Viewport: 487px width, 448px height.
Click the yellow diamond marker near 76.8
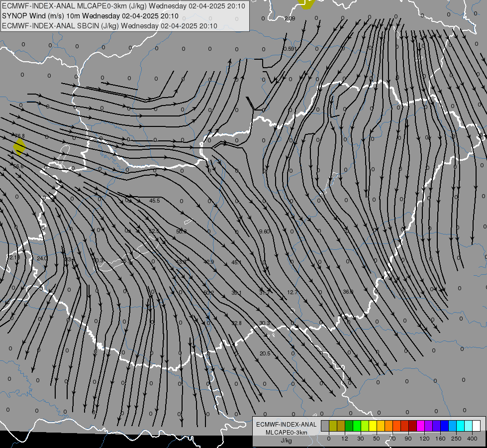coord(19,147)
